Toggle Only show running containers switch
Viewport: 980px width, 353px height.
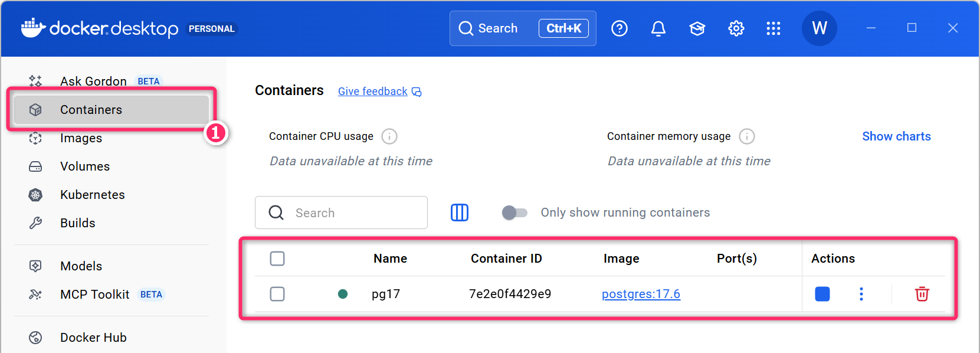point(514,213)
